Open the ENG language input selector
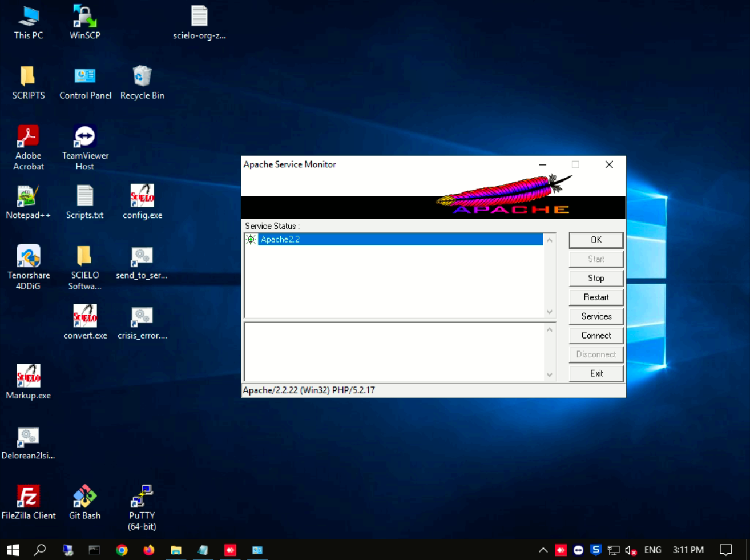The image size is (750, 560). [x=652, y=550]
